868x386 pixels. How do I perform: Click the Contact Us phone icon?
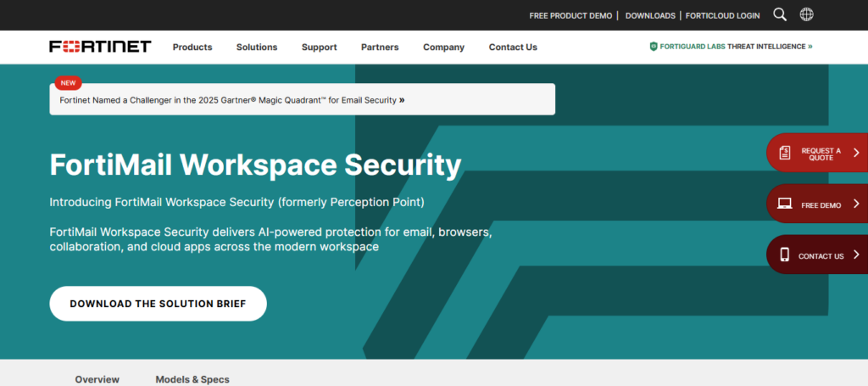pos(785,255)
